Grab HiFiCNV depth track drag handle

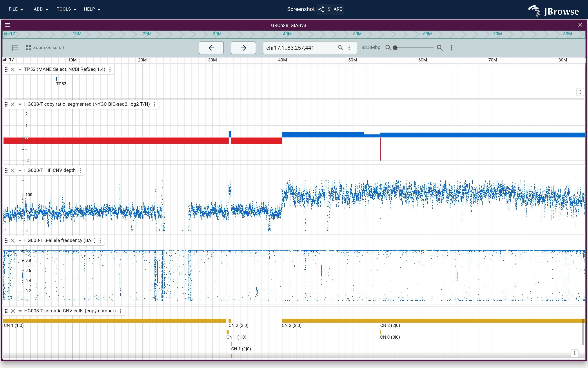(6, 171)
